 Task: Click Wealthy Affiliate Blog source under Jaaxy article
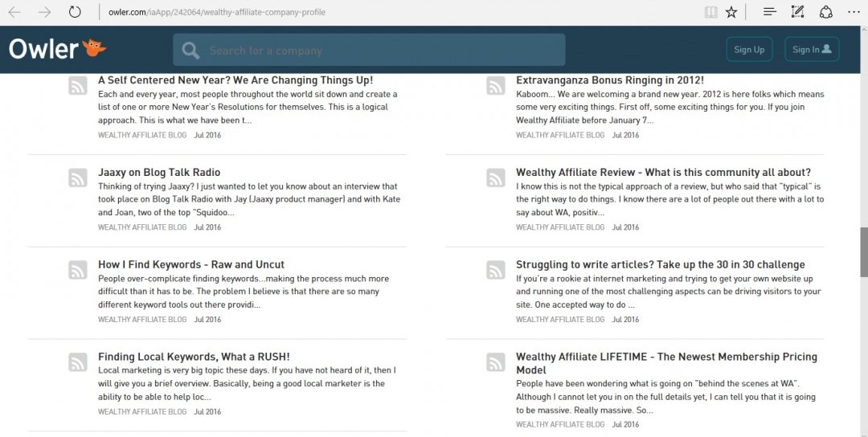pyautogui.click(x=142, y=227)
